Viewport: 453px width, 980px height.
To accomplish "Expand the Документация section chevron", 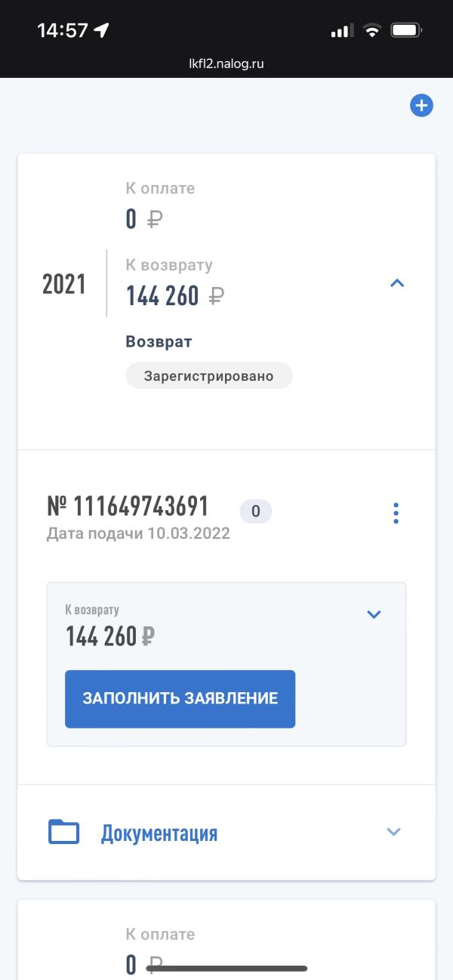I will pos(393,832).
